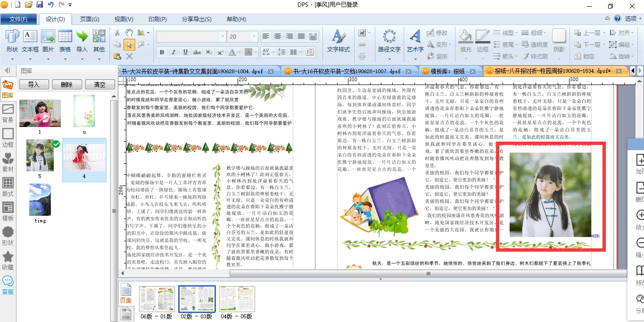The image size is (644, 322).
Task: Click the 文字样式 text style icon
Action: (338, 41)
